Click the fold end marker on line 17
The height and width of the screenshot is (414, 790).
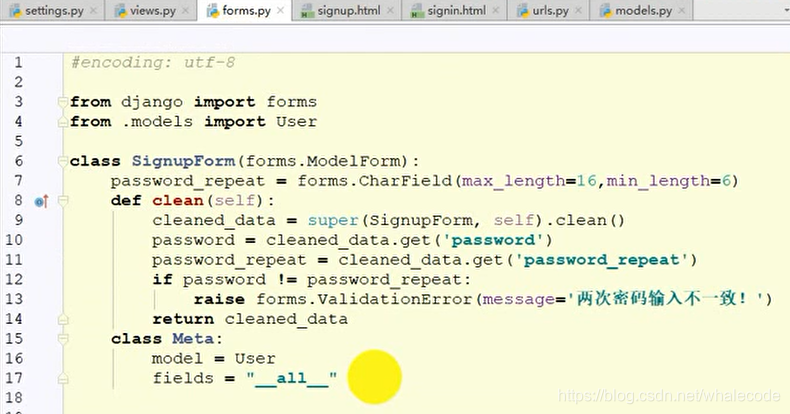(x=63, y=378)
